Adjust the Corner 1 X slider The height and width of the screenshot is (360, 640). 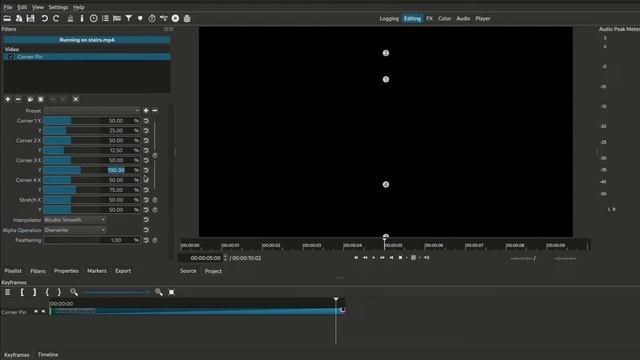point(92,121)
